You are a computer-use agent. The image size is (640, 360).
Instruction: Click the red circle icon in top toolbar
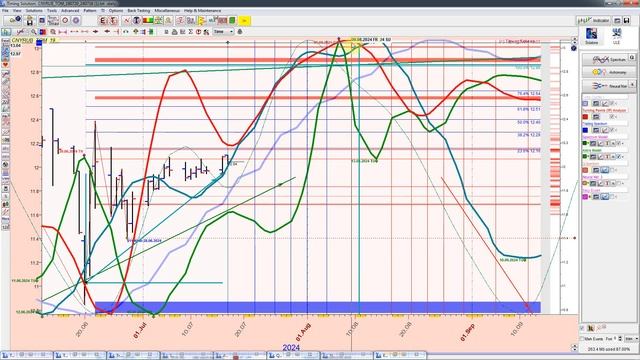[65, 20]
